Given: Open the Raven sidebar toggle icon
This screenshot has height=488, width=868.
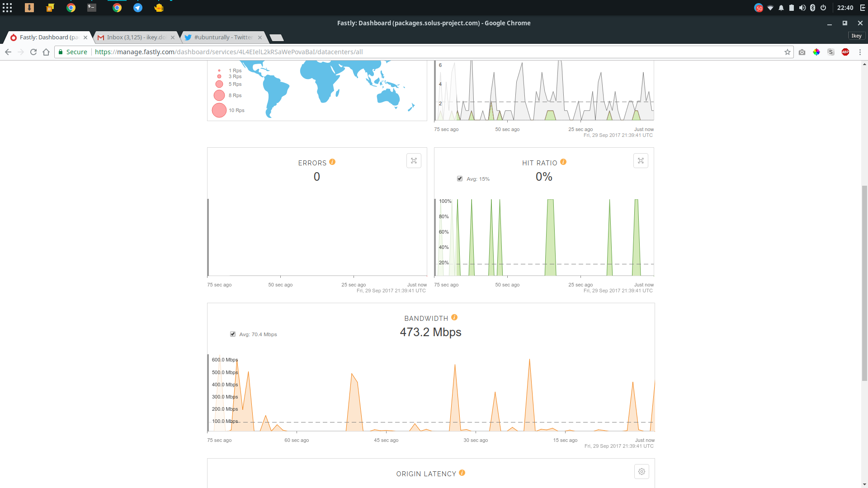Looking at the screenshot, I should click(863, 8).
